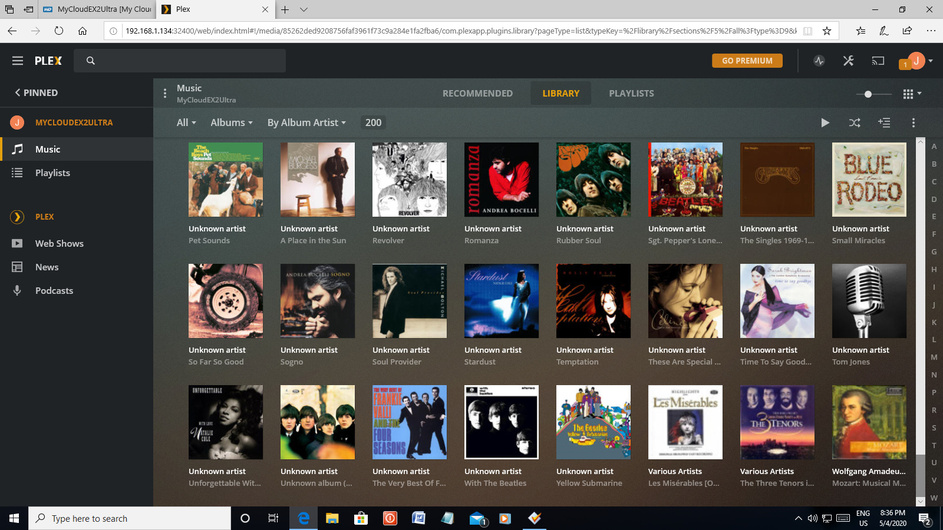Viewport: 943px width, 530px height.
Task: Click the browser home icon
Action: tap(82, 31)
